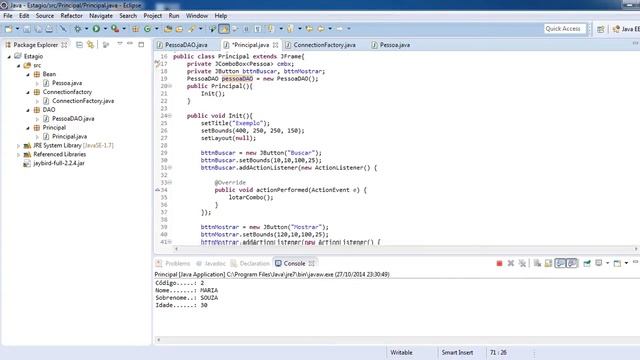
Task: Expand JRE System Library node
Action: (x=18, y=146)
